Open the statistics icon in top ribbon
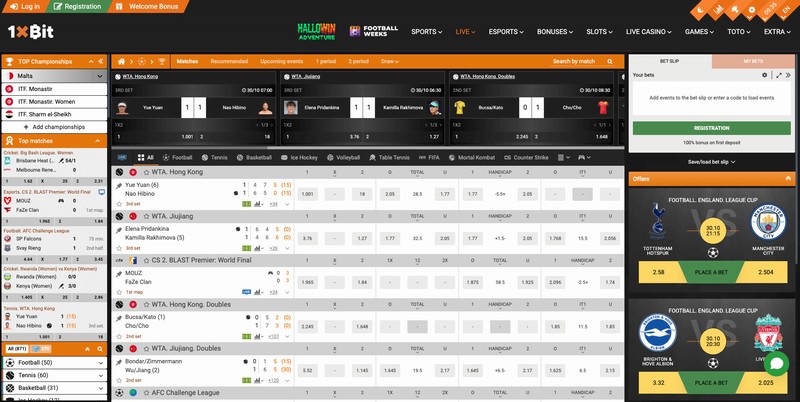Image resolution: width=800 pixels, height=402 pixels. pyautogui.click(x=718, y=9)
